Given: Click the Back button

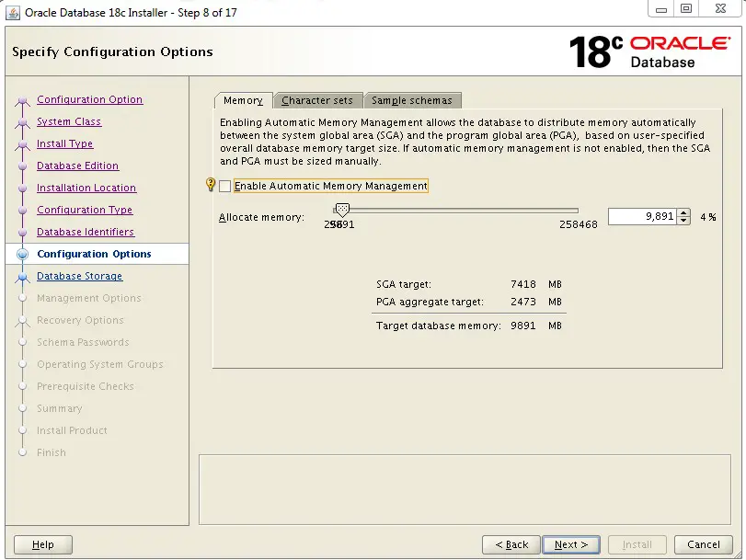Looking at the screenshot, I should pos(511,544).
